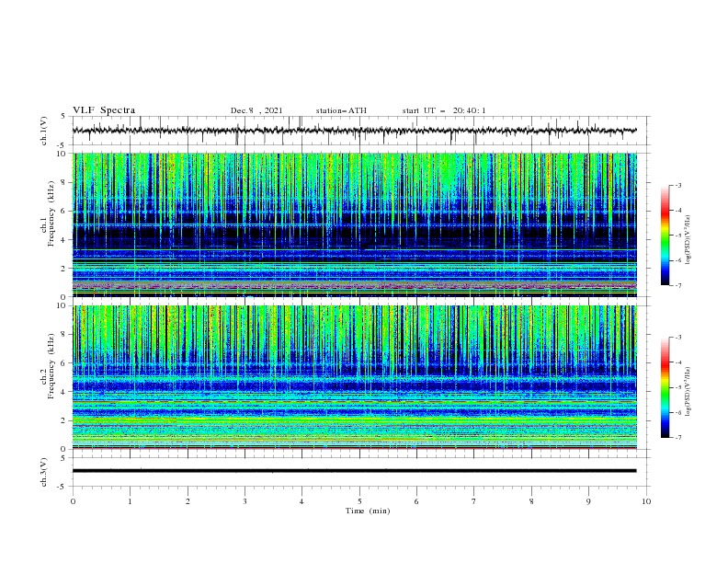The height and width of the screenshot is (563, 728).
Task: Click the ch.1 voltage waveform trace
Action: coord(354,131)
